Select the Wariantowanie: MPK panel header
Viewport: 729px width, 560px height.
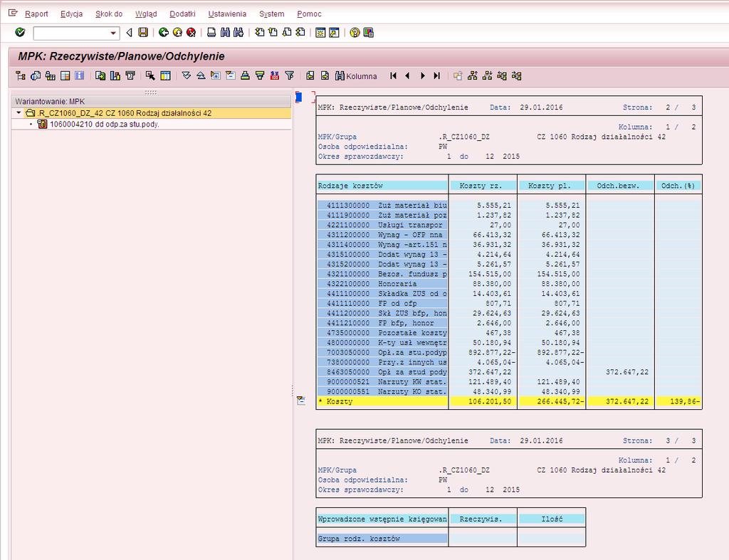pyautogui.click(x=151, y=101)
